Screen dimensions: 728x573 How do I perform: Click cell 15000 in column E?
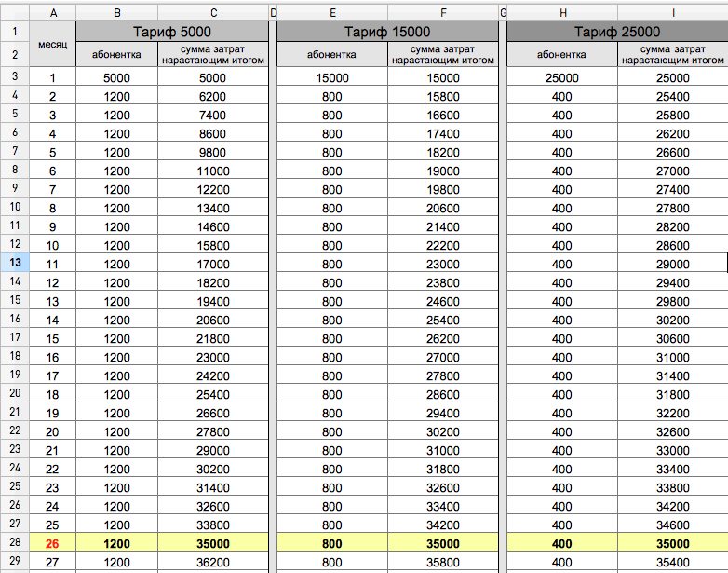tap(332, 77)
